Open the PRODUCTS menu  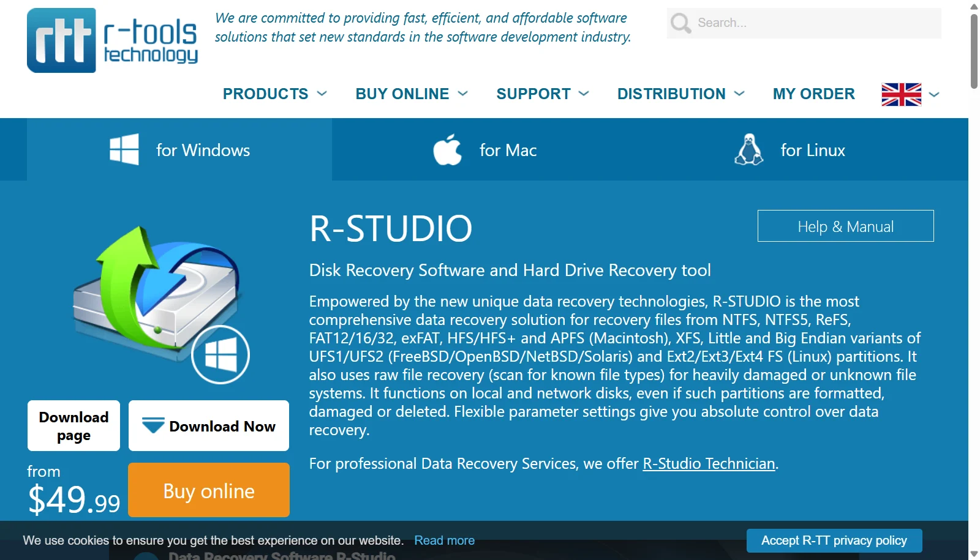click(x=266, y=94)
